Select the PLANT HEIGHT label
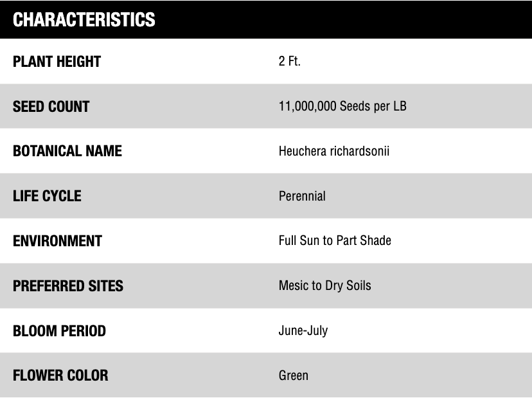The width and height of the screenshot is (532, 398). [x=57, y=62]
